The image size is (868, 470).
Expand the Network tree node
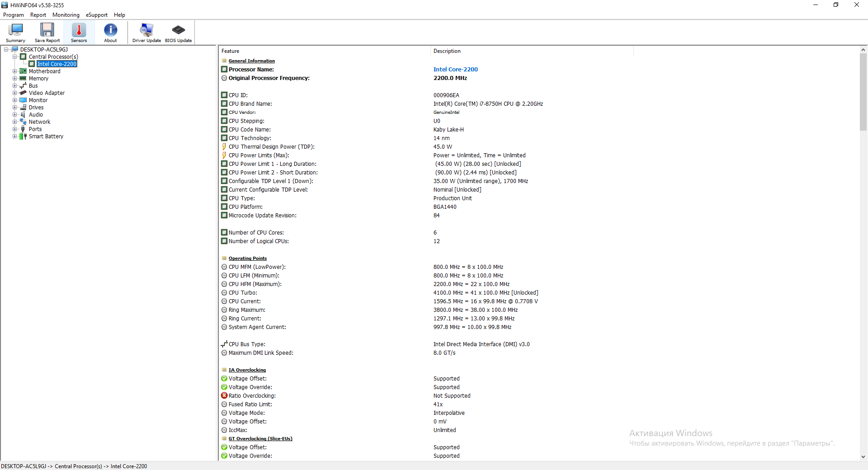tap(15, 122)
